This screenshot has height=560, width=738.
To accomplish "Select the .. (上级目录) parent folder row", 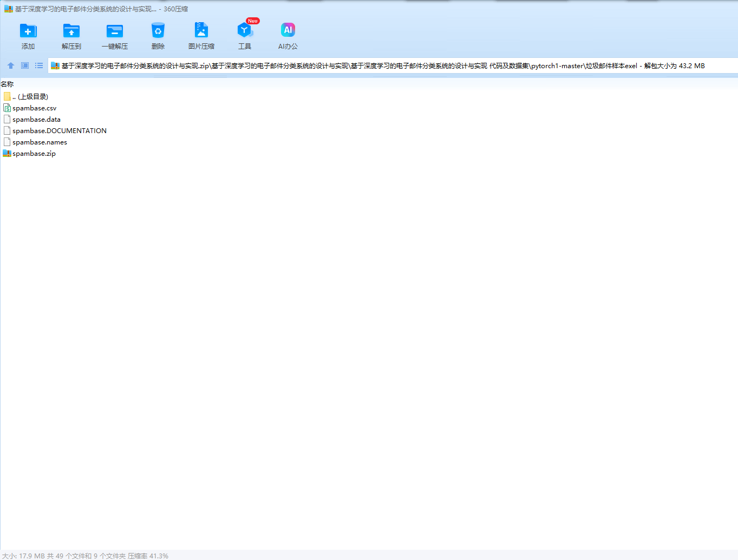I will pos(30,96).
